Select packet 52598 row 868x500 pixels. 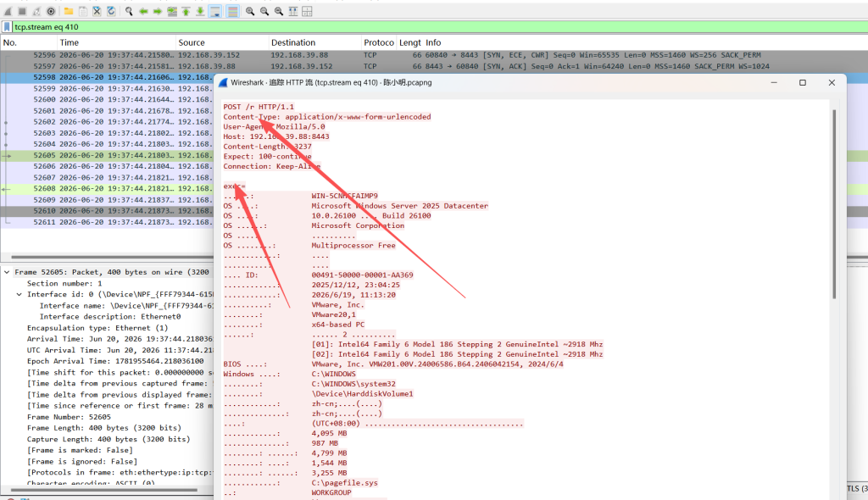(x=107, y=77)
